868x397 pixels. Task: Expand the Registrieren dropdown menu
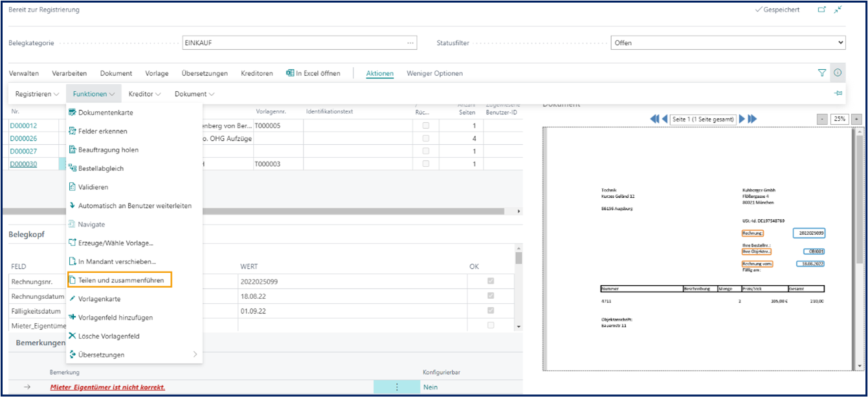[37, 94]
